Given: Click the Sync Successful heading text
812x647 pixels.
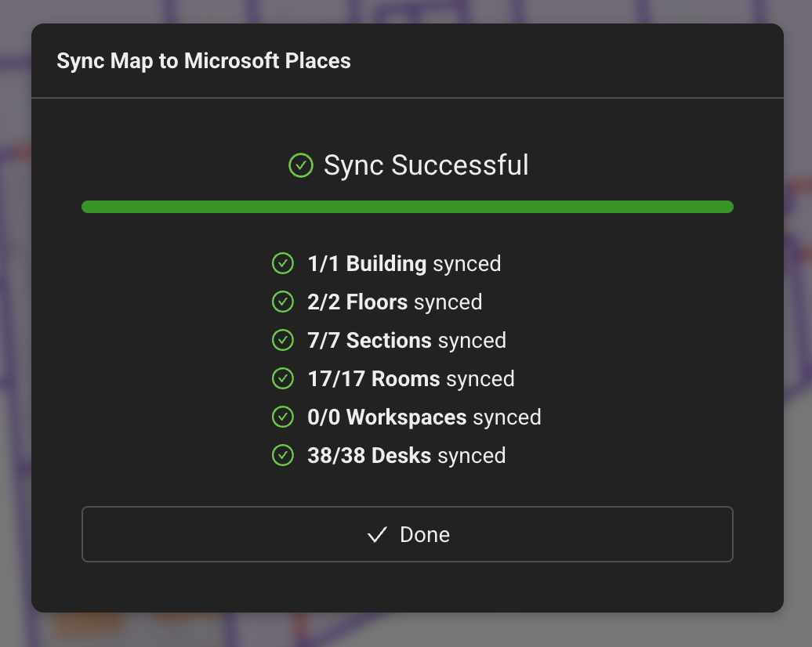Looking at the screenshot, I should (x=426, y=165).
